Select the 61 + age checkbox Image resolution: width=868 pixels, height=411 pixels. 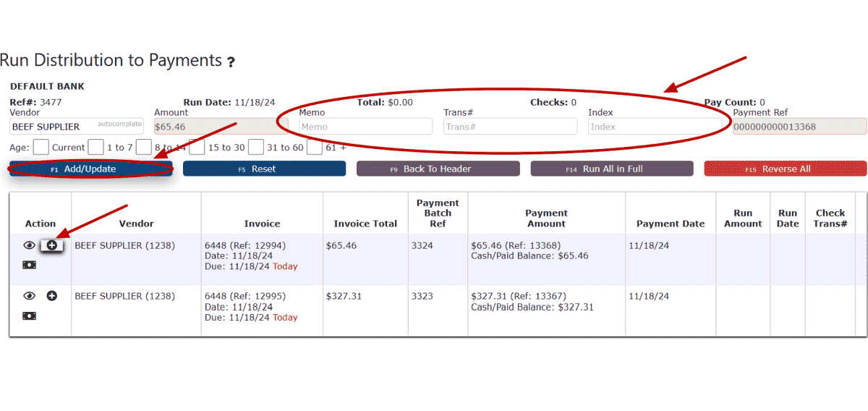click(315, 147)
